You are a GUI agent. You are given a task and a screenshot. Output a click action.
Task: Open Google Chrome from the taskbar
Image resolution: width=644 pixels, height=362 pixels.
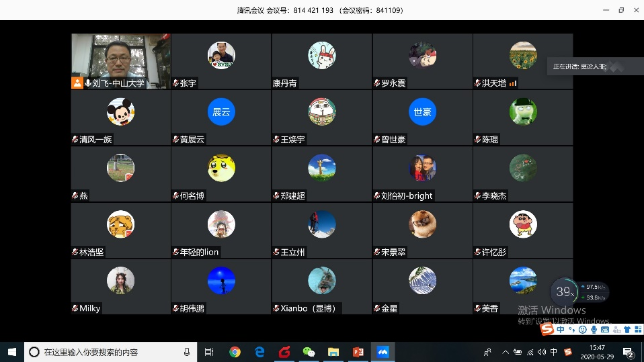235,352
